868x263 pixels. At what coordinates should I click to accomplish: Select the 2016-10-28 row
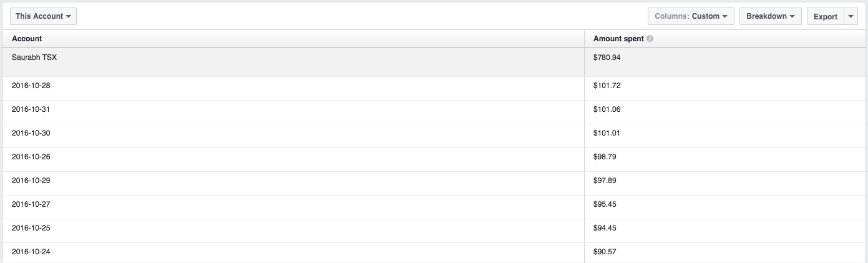[x=434, y=88]
